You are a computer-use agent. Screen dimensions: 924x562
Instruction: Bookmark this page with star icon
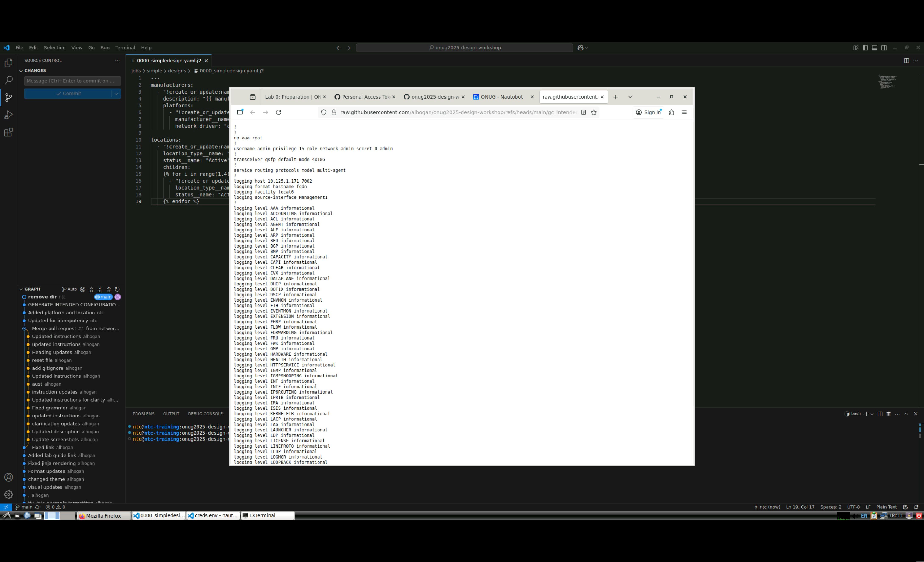(x=594, y=112)
